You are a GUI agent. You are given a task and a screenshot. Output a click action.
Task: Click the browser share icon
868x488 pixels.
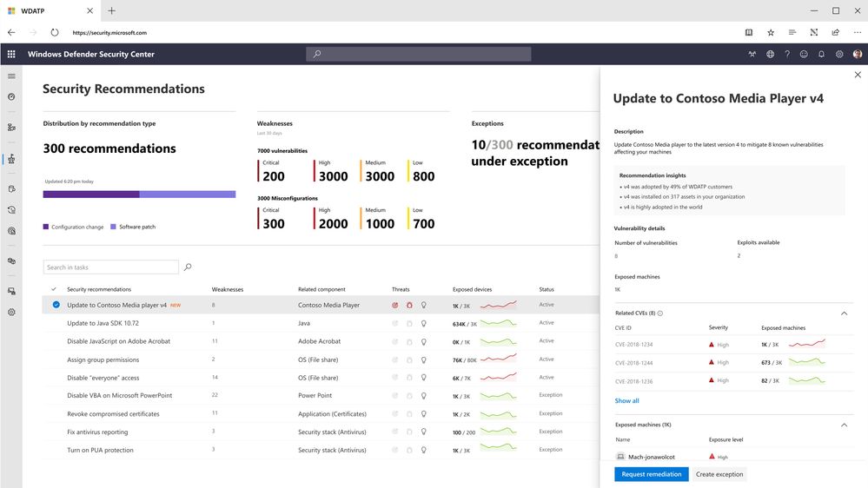(835, 33)
